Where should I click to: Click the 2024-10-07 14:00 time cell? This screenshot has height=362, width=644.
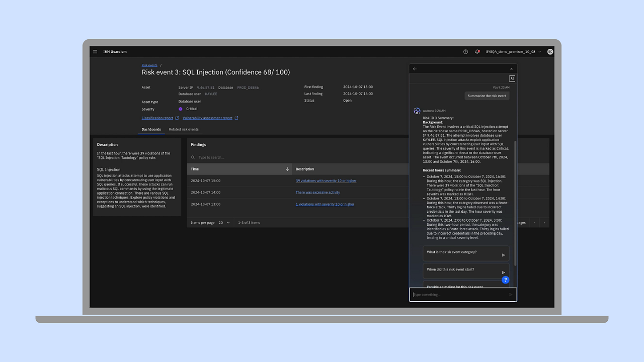[205, 192]
